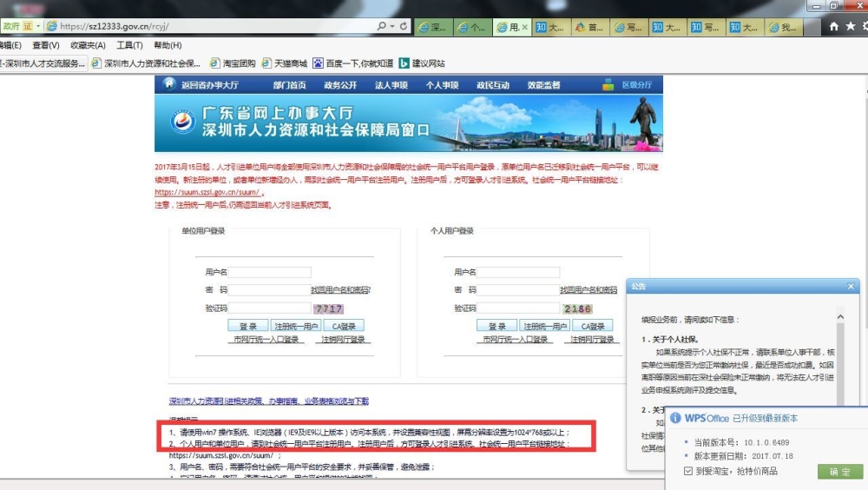Viewport: 868px width, 490px height.
Task: Click the home icon by 返回省办事大厅
Action: [169, 83]
